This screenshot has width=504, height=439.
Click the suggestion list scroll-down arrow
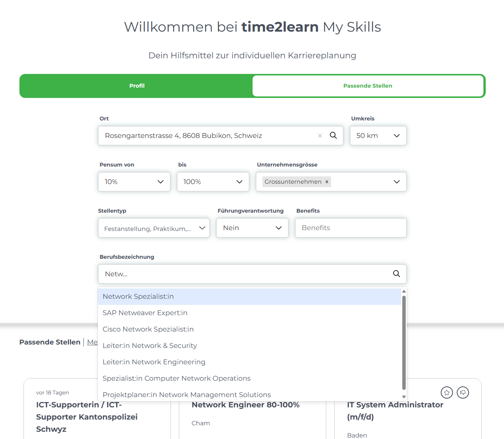pos(404,397)
